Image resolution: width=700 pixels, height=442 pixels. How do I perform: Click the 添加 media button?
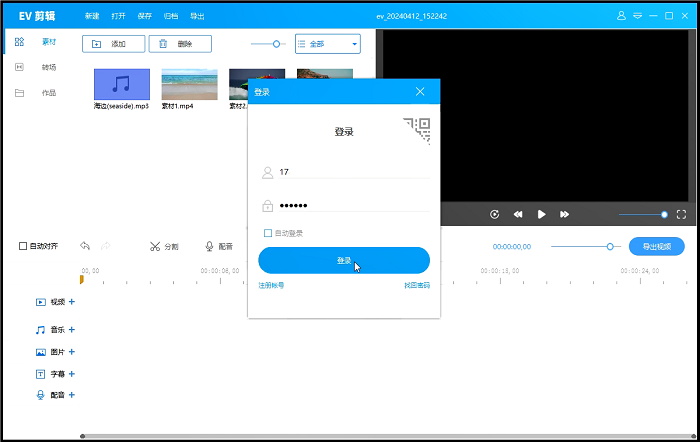(113, 44)
